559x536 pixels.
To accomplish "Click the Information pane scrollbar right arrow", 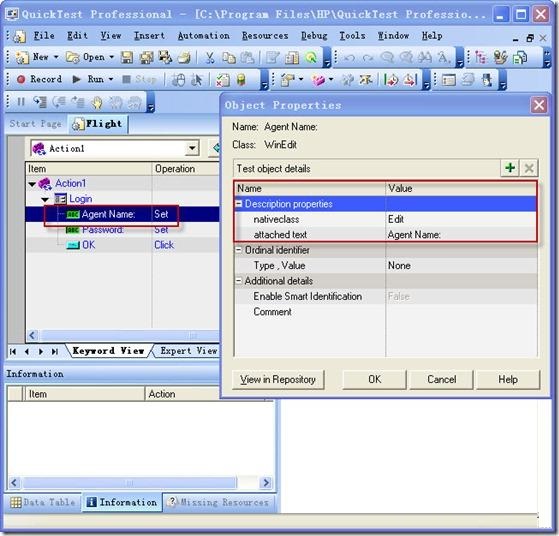I will click(x=266, y=483).
